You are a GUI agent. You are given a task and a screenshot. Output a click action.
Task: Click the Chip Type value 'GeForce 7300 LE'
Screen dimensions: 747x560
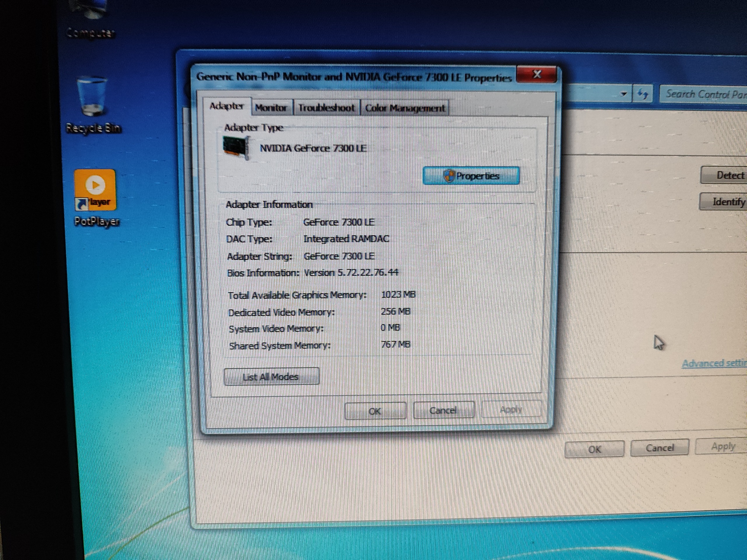pos(339,222)
